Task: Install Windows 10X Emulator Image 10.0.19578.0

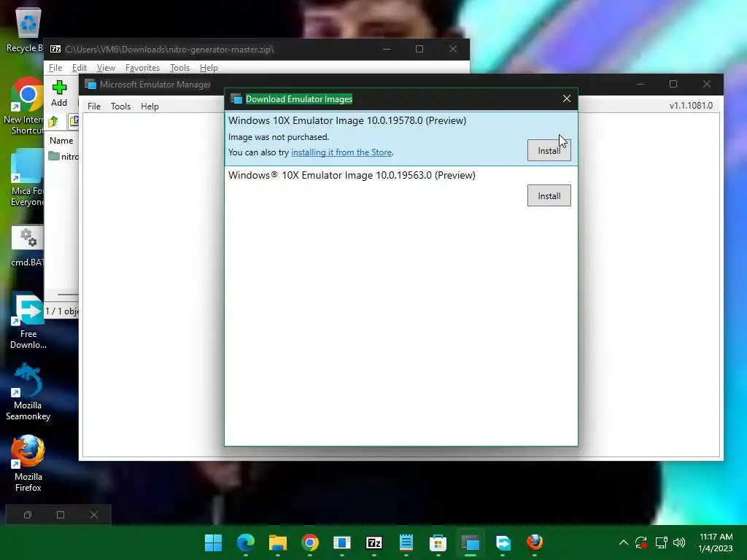Action: click(x=549, y=150)
